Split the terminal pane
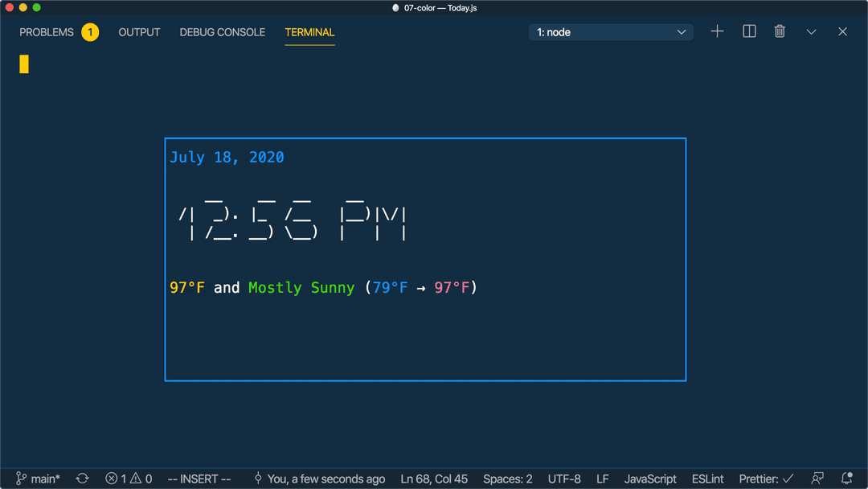 click(x=748, y=31)
